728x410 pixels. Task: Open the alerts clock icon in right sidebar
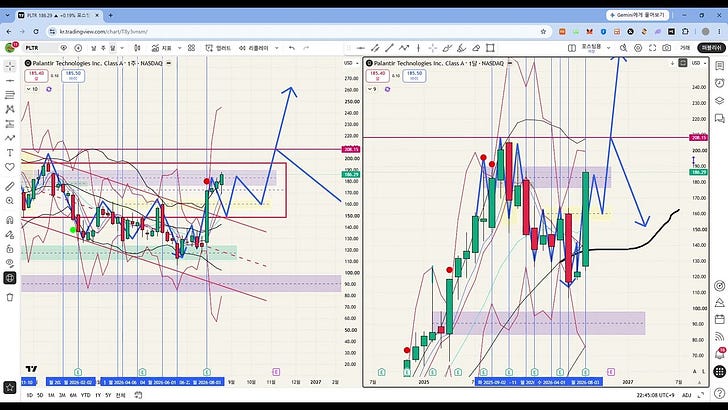(719, 83)
